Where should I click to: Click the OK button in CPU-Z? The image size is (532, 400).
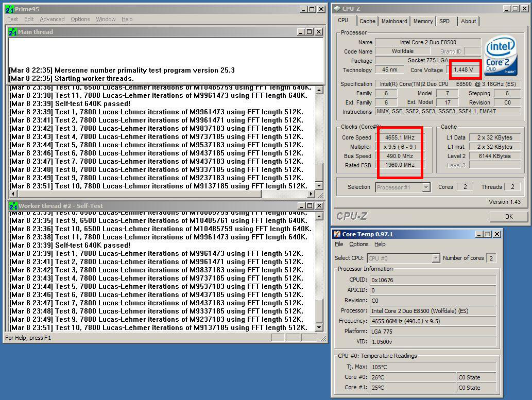click(509, 216)
